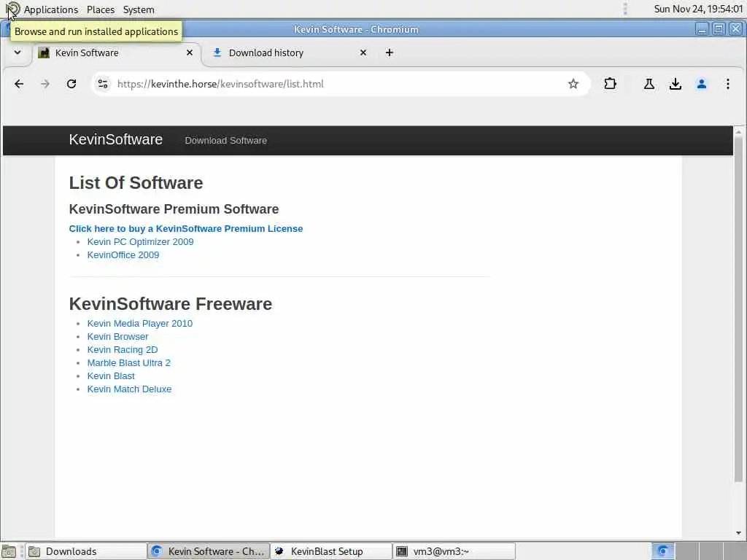
Task: Open the KevinOffice 2009 link
Action: pos(123,254)
